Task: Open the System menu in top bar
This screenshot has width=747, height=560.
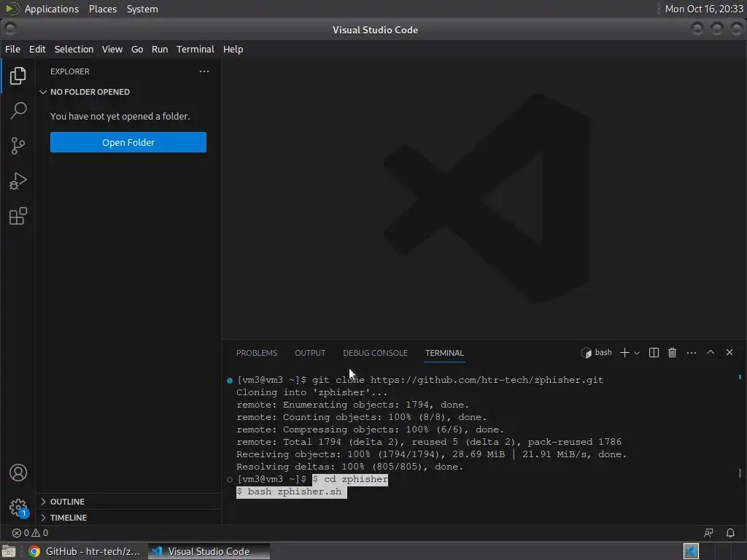Action: (142, 9)
